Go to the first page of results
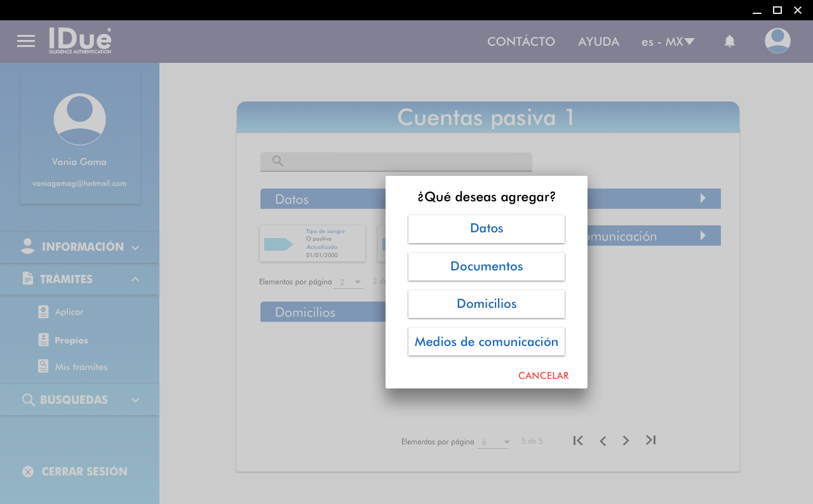This screenshot has height=504, width=813. [578, 441]
